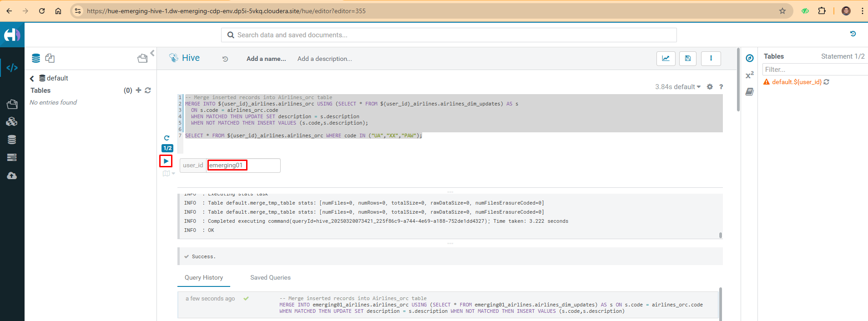Image resolution: width=868 pixels, height=321 pixels.
Task: Open the editor more options menu
Action: coord(711,58)
